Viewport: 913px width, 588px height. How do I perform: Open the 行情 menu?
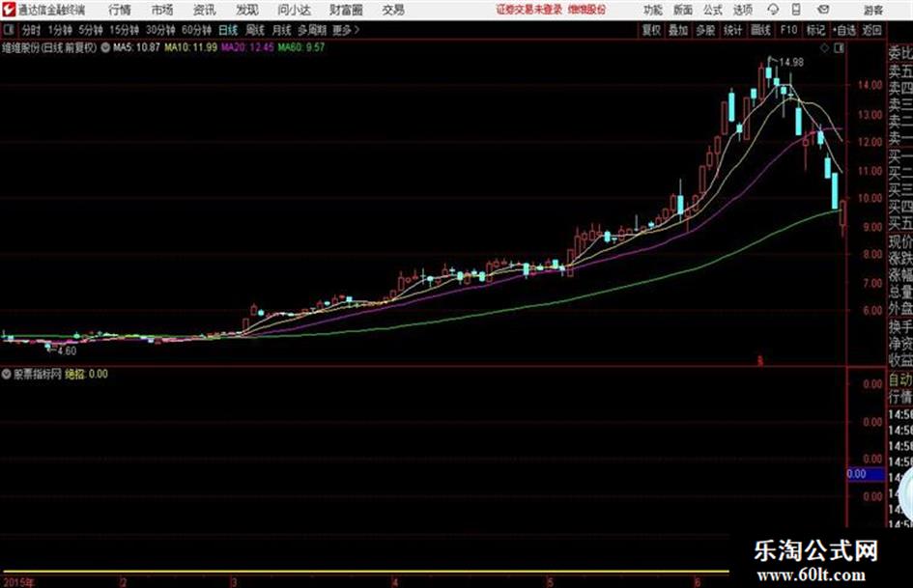(120, 10)
